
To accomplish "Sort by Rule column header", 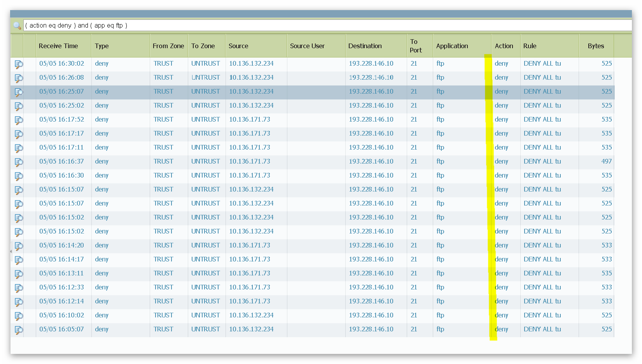I will coord(549,46).
